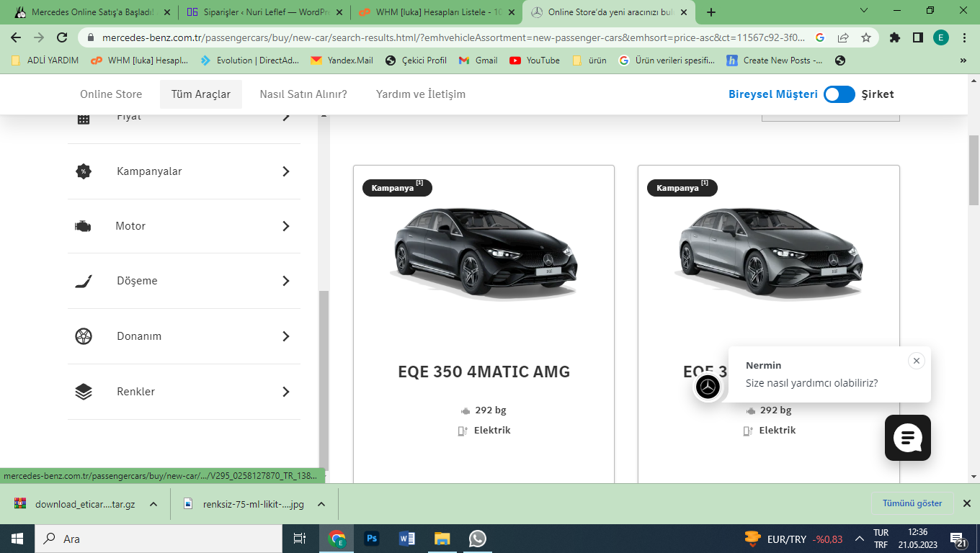Viewport: 980px width, 553px height.
Task: Open the chat message widget icon
Action: (908, 438)
